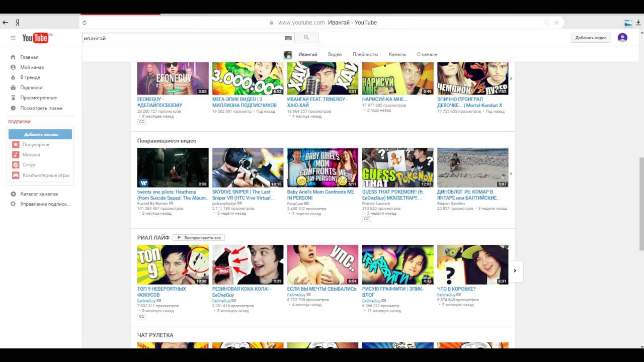This screenshot has width=644, height=362.
Task: Open РИСУЮ ГРАФФИТИ ЭПИК-ВЛОГ title
Action: click(393, 292)
